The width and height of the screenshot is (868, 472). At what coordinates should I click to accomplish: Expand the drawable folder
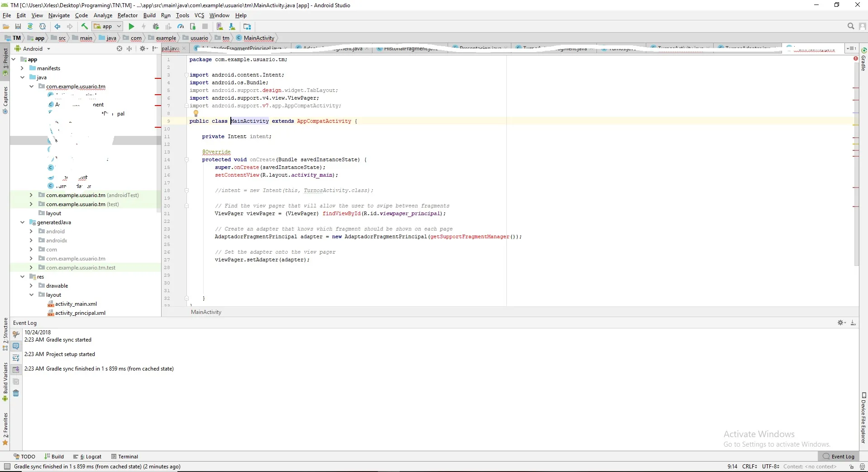pos(31,286)
